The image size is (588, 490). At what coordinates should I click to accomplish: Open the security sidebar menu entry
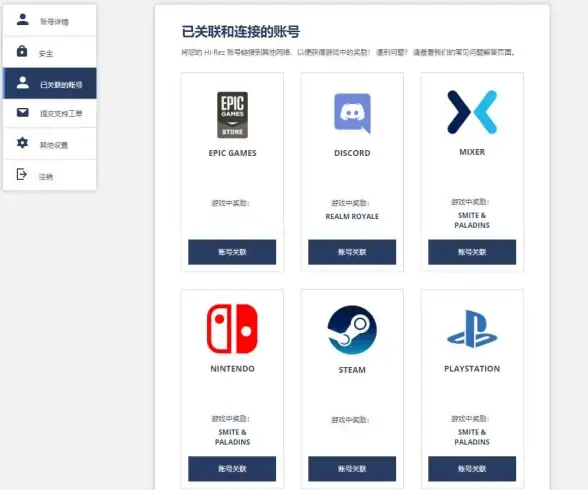tap(50, 52)
